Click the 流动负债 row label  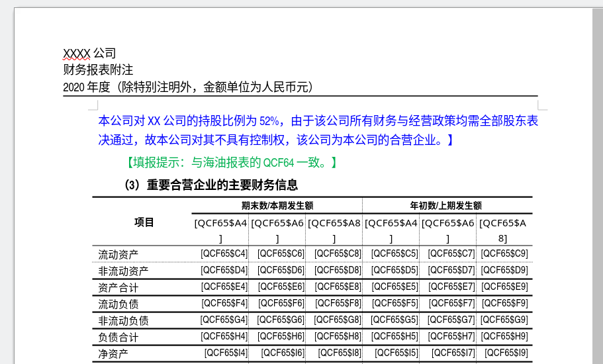[118, 304]
